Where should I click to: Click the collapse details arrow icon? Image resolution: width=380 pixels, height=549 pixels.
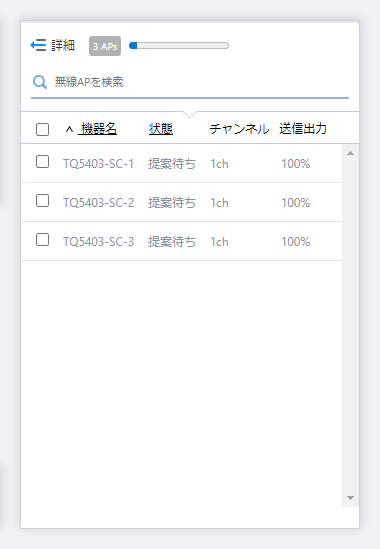point(38,45)
